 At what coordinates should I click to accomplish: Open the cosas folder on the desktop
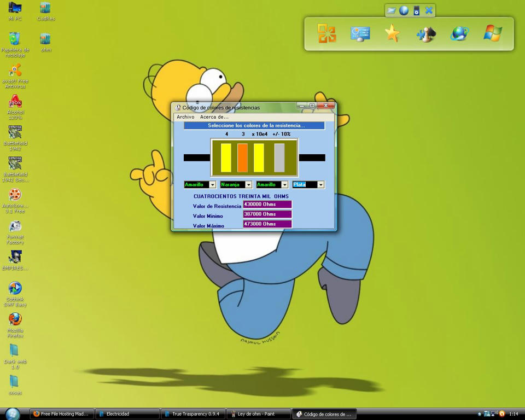point(15,385)
